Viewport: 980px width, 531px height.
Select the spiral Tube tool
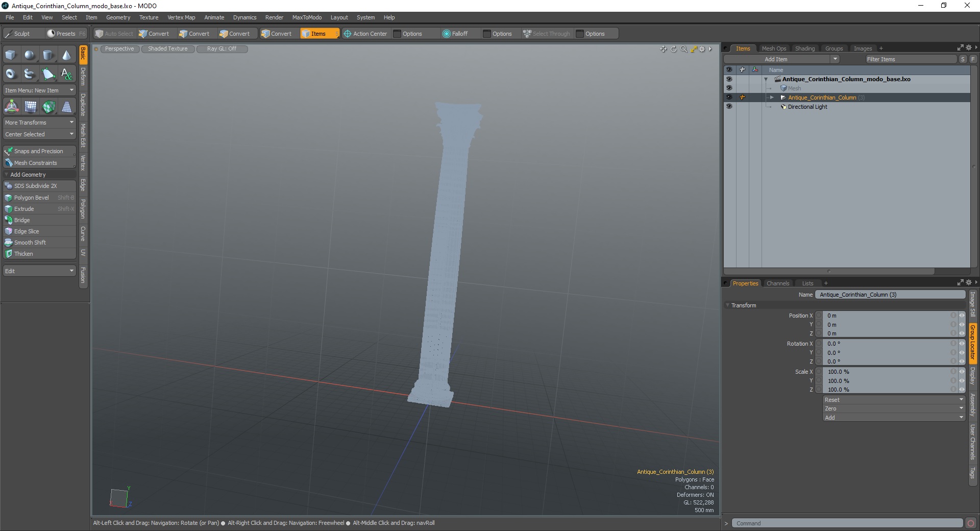(30, 74)
